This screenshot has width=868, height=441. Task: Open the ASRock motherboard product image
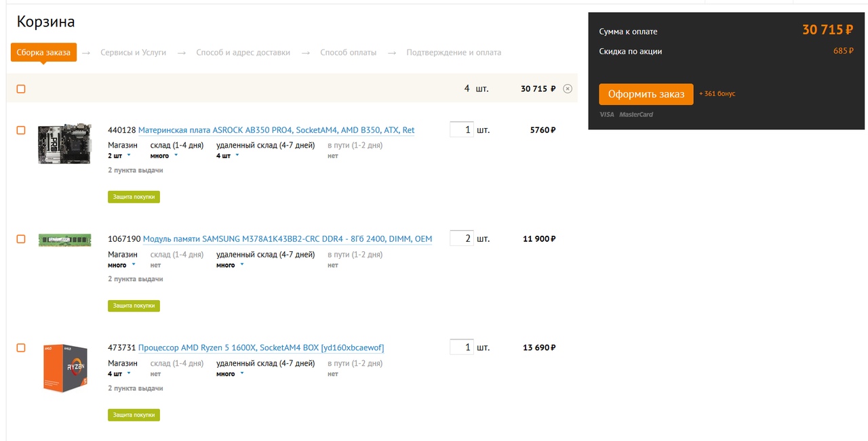click(x=64, y=144)
